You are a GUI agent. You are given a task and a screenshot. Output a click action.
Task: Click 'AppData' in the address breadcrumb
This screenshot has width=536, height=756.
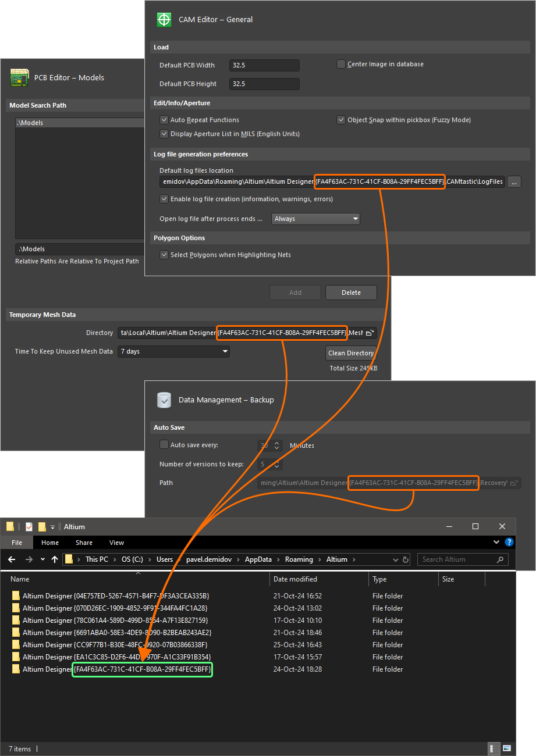pyautogui.click(x=258, y=559)
